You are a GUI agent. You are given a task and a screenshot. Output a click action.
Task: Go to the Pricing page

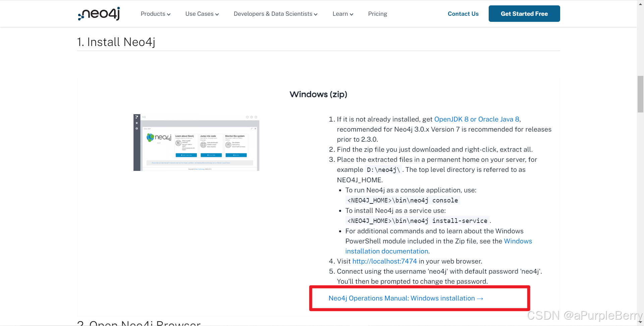[x=377, y=14]
